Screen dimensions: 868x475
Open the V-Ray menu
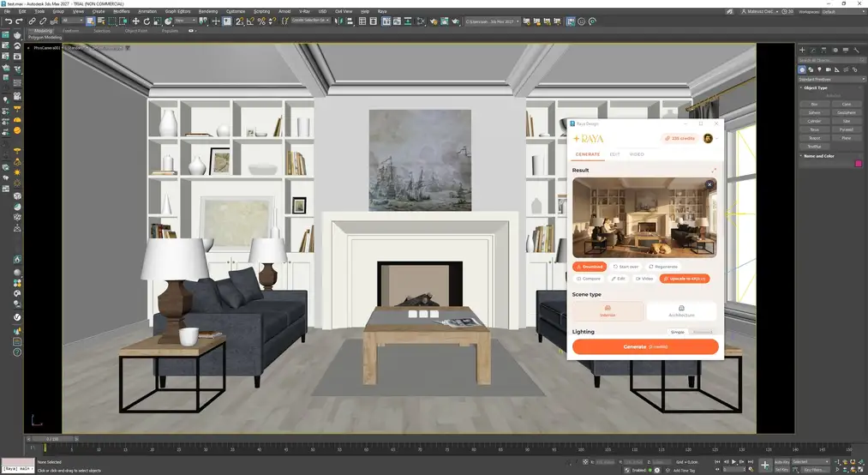coord(304,11)
